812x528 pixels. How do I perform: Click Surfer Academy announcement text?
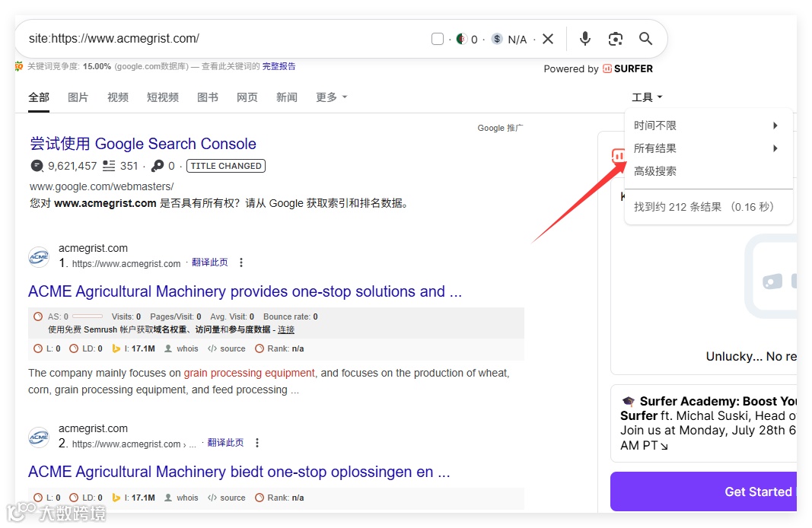(709, 423)
